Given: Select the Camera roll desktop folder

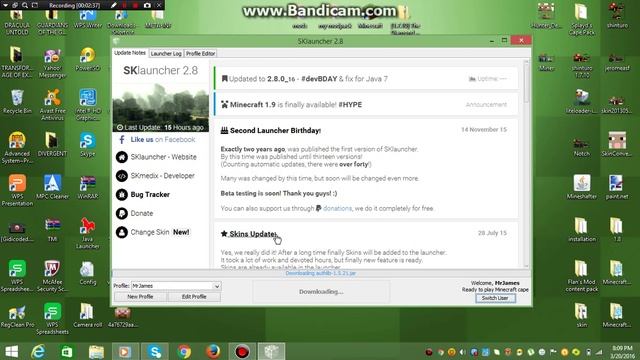Looking at the screenshot, I should (x=87, y=316).
